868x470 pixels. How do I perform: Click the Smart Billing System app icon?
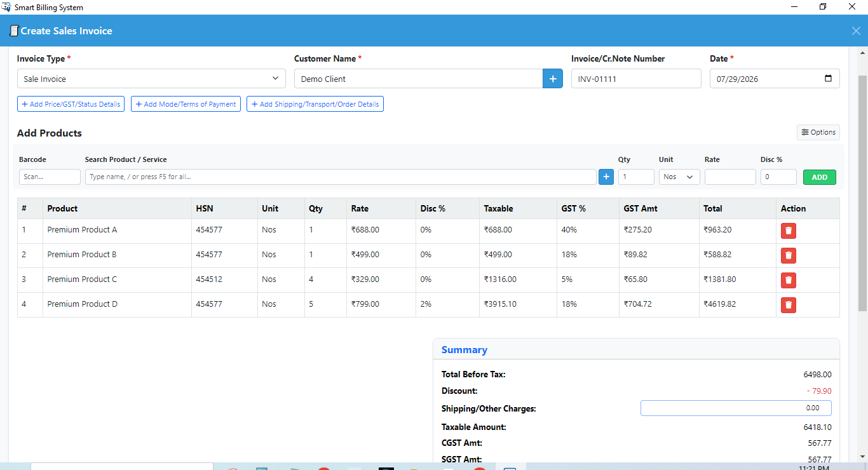pyautogui.click(x=7, y=7)
